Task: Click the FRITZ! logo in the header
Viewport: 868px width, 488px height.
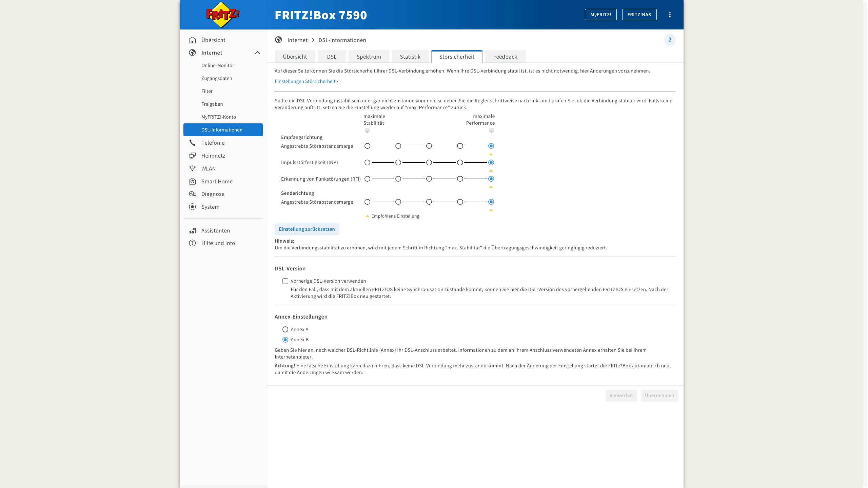Action: (x=222, y=15)
